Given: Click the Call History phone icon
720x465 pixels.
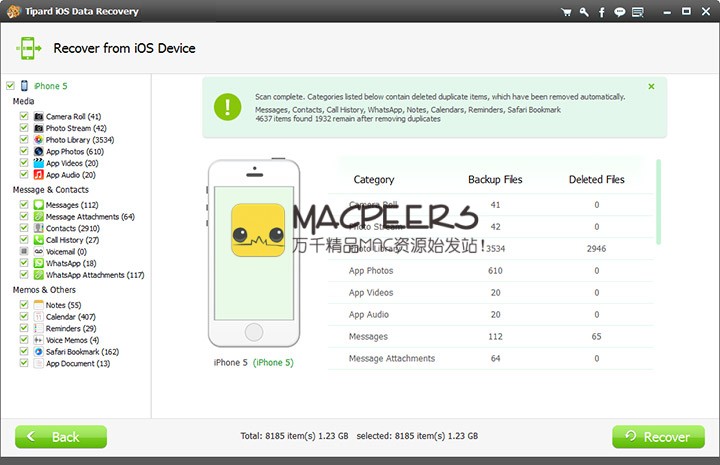Looking at the screenshot, I should (x=39, y=240).
